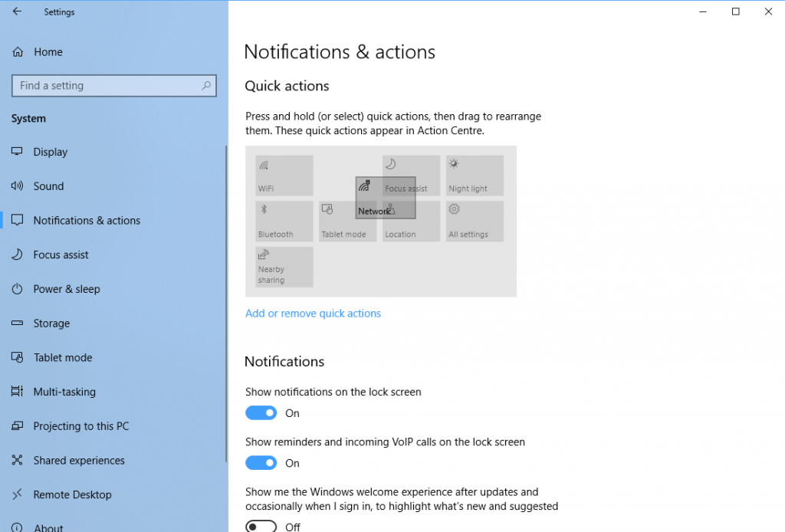Select the Night light quick action tile
Screen dimensions: 785x532
[475, 176]
